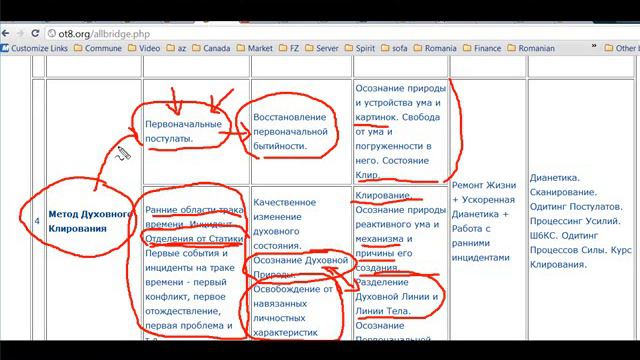The width and height of the screenshot is (640, 360).
Task: Click the text "Освобождение от навязанных личностных характеристик"
Action: click(293, 311)
